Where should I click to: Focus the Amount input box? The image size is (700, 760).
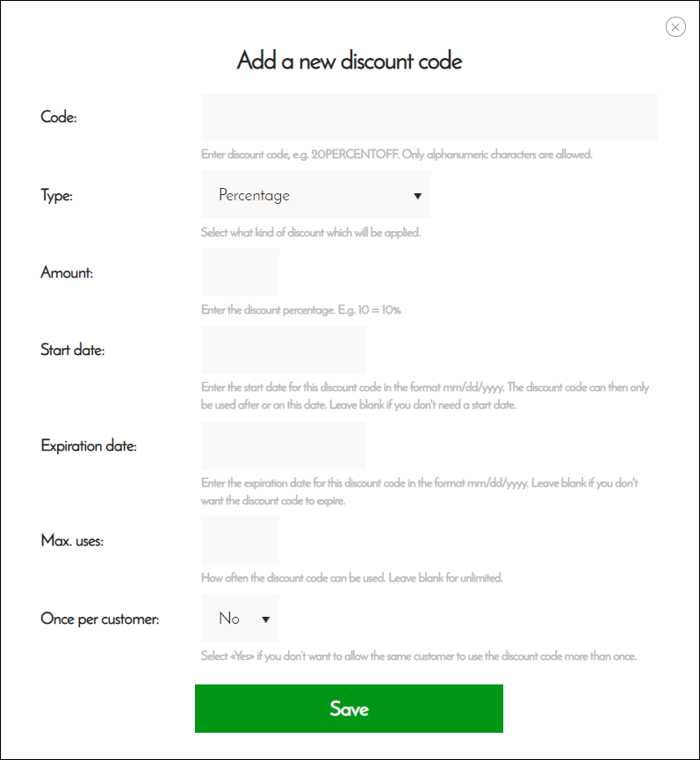tap(240, 272)
